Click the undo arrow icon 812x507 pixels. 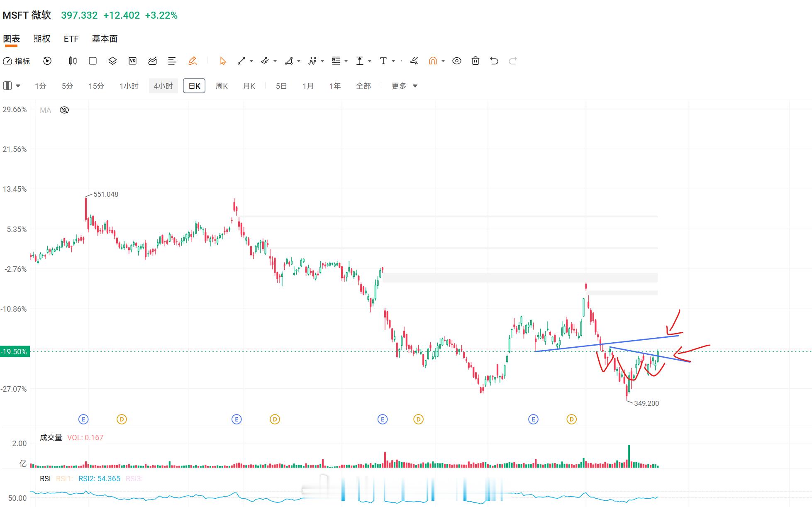coord(494,61)
